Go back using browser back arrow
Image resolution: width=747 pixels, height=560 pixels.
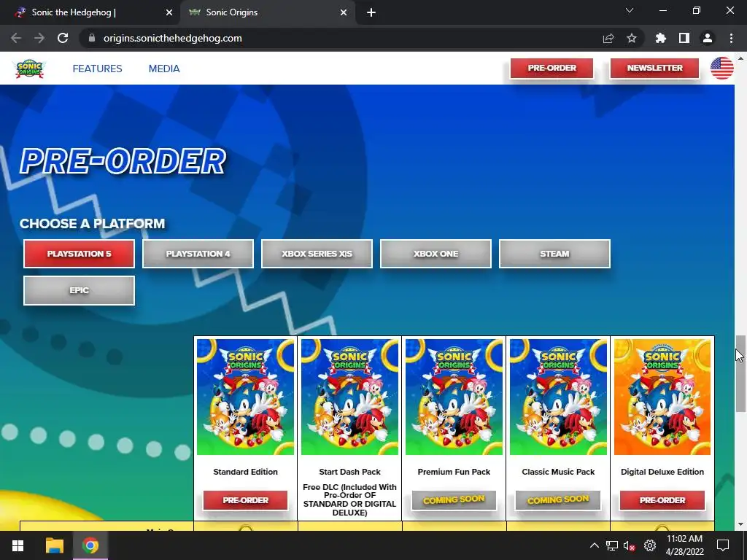pos(16,38)
